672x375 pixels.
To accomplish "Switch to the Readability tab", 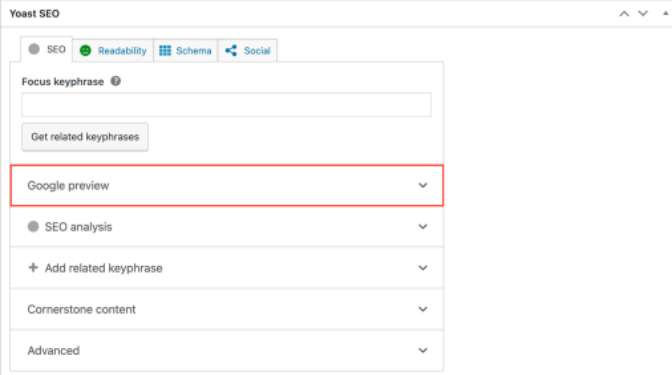I will [113, 51].
